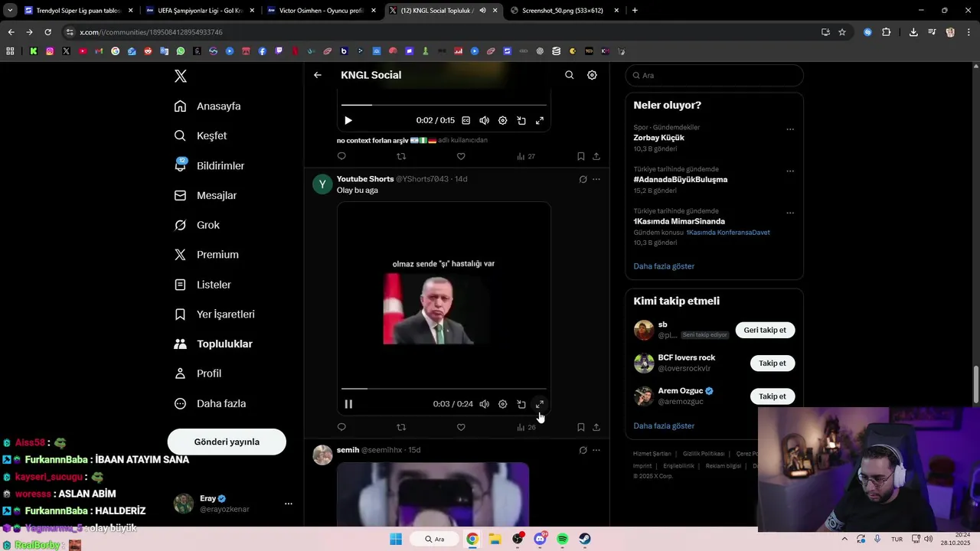The width and height of the screenshot is (980, 551).
Task: Reload the page in Chrome
Action: tap(47, 32)
